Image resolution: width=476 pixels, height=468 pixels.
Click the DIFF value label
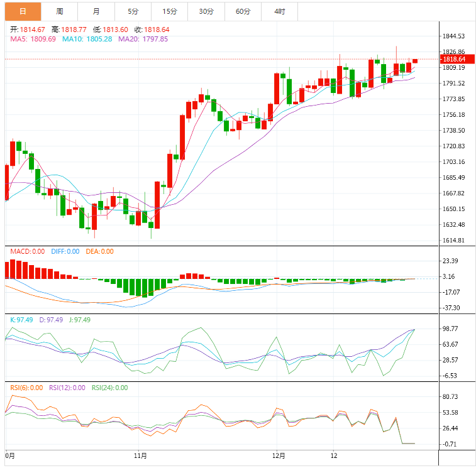click(65, 251)
